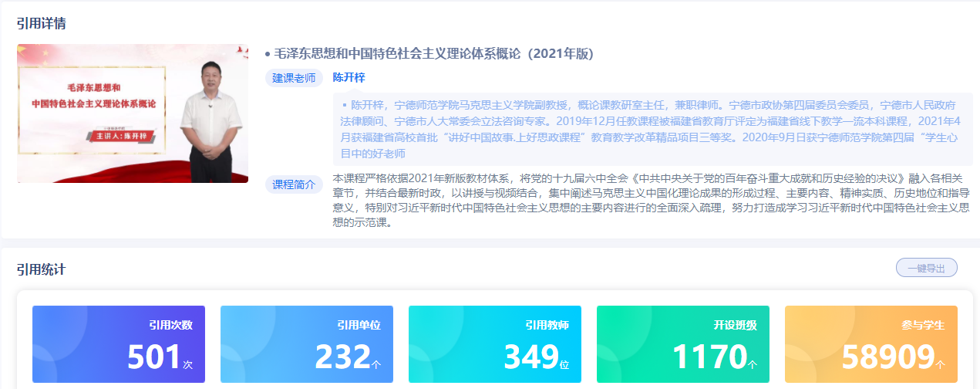Click the 建课老师 tag

pos(294,78)
